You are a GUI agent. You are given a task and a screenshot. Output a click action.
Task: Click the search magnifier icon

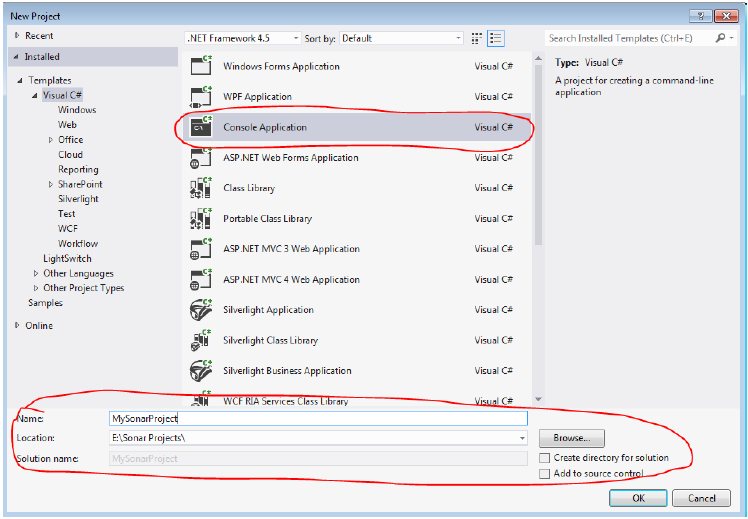click(x=720, y=38)
